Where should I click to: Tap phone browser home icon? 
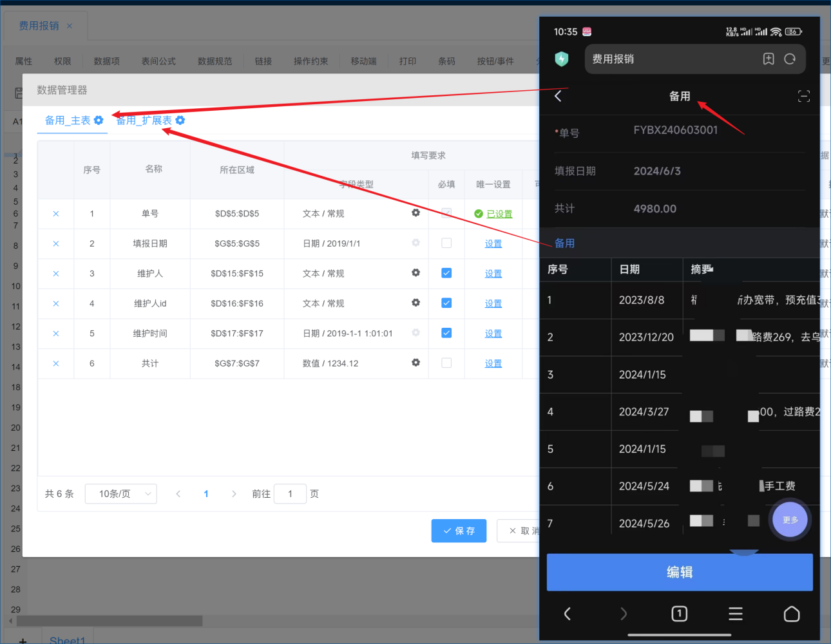pos(792,614)
